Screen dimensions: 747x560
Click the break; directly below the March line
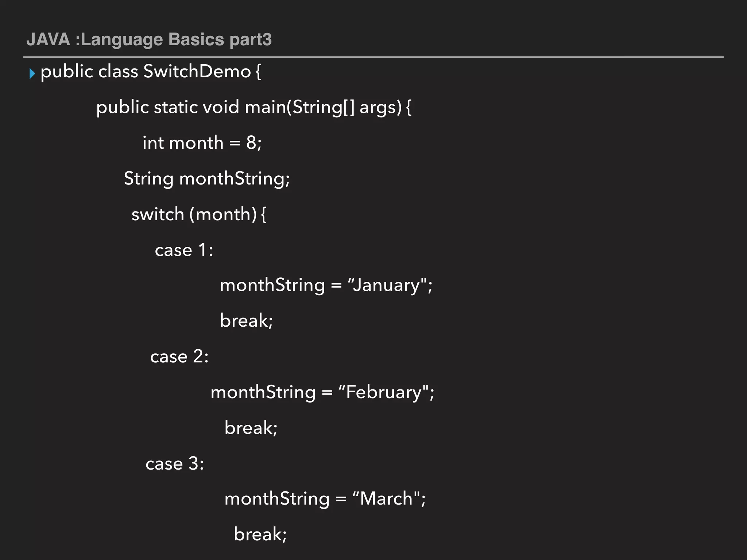point(260,534)
